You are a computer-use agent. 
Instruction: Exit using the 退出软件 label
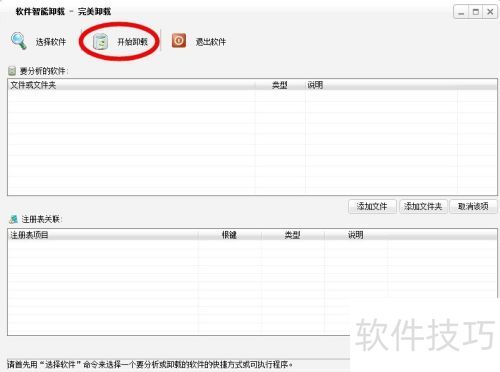pos(211,42)
